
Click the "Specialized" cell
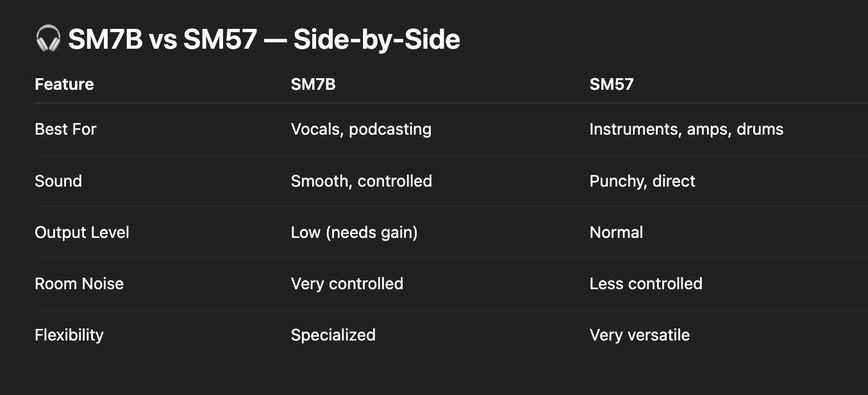coord(333,335)
